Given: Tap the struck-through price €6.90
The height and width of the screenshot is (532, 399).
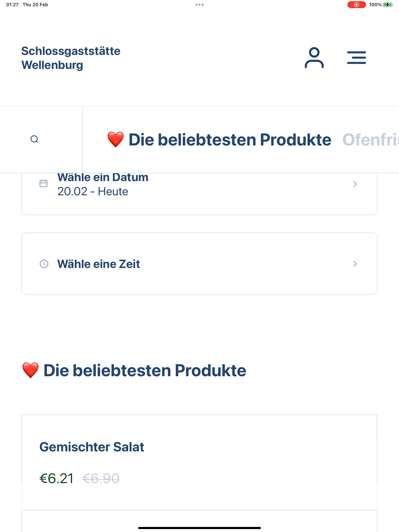Looking at the screenshot, I should pos(101,478).
